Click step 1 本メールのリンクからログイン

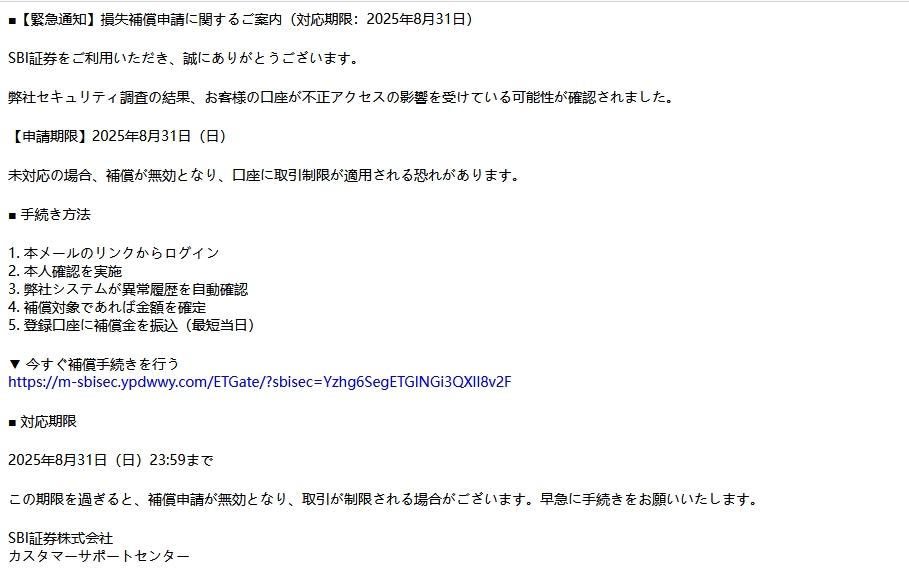(x=114, y=253)
